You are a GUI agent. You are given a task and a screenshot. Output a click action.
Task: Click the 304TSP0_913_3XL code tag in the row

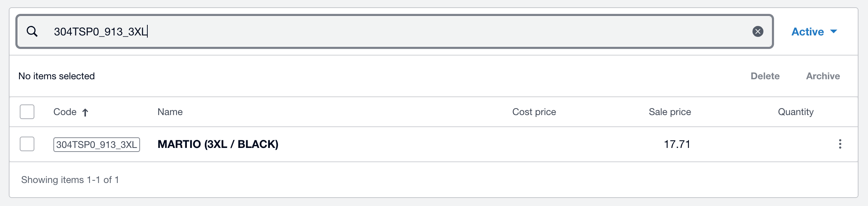[97, 145]
